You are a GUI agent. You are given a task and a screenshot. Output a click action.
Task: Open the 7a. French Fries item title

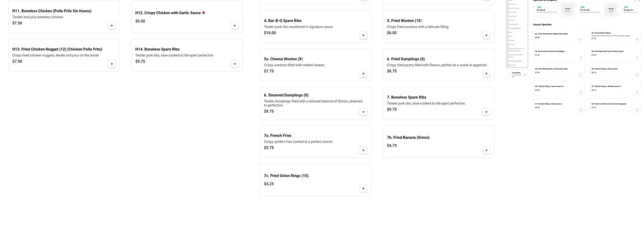pos(277,136)
